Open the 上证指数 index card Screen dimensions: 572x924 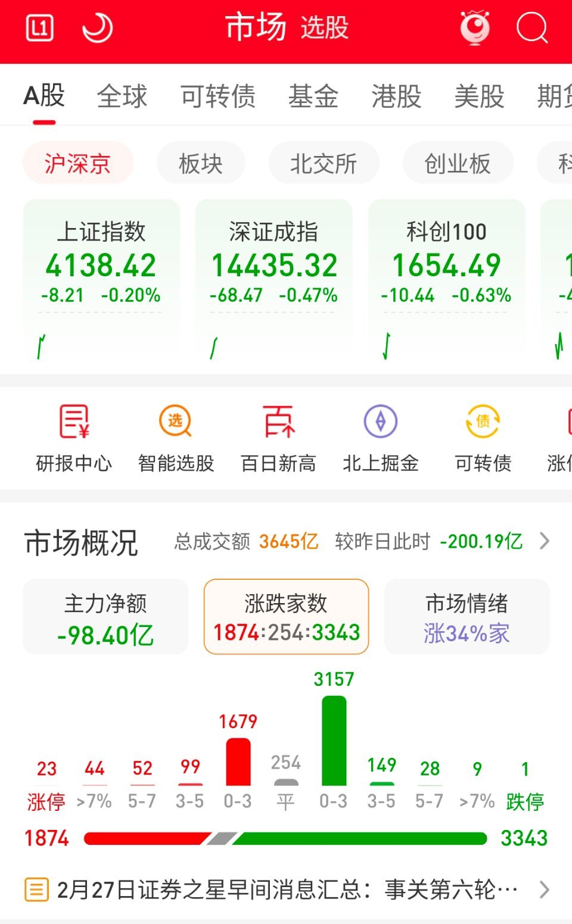(x=101, y=274)
